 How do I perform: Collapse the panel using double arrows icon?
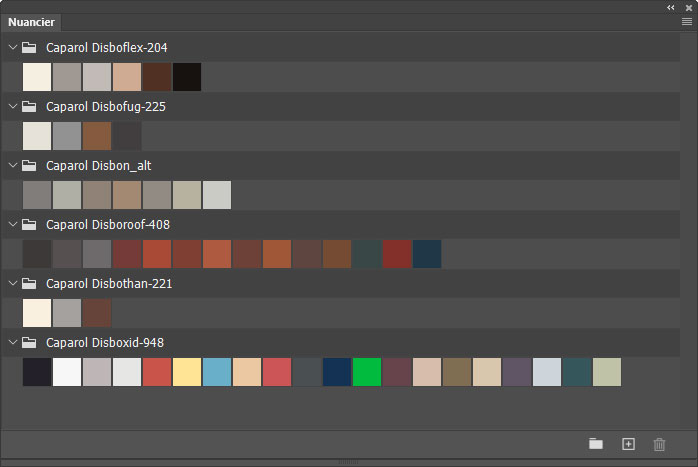click(x=671, y=7)
